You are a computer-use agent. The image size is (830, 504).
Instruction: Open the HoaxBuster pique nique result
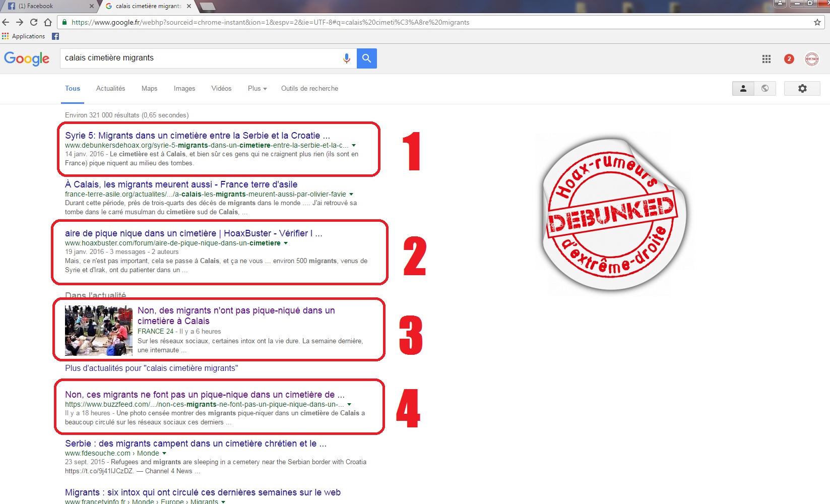point(194,233)
